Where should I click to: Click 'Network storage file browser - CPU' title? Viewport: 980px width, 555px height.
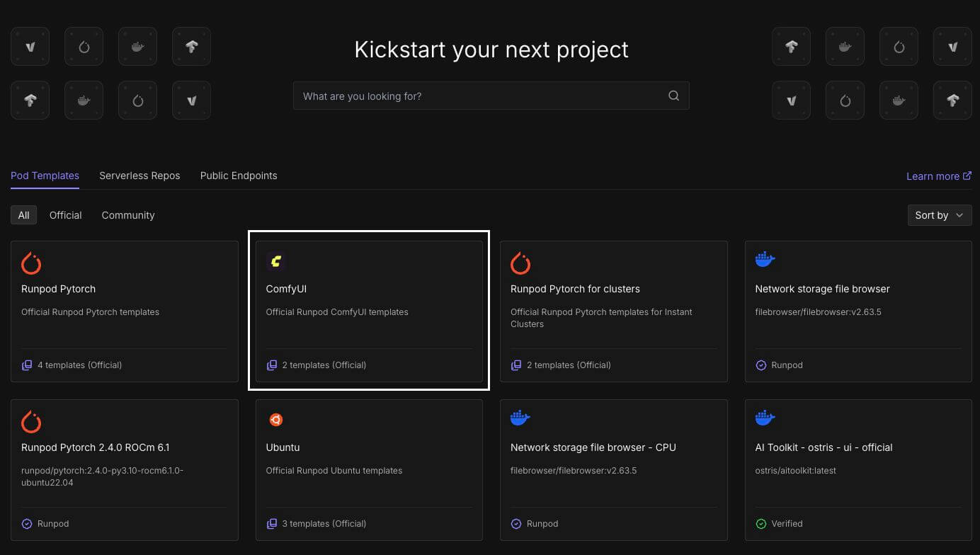(x=593, y=447)
